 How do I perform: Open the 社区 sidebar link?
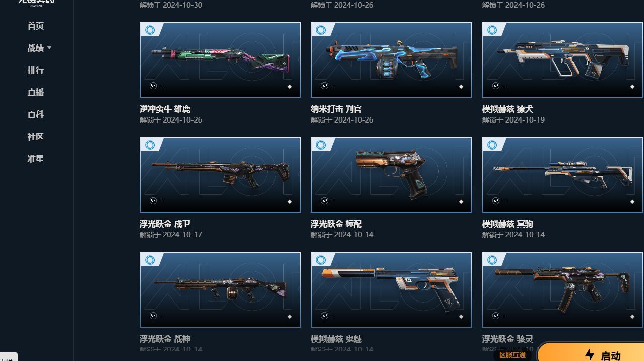(x=36, y=137)
